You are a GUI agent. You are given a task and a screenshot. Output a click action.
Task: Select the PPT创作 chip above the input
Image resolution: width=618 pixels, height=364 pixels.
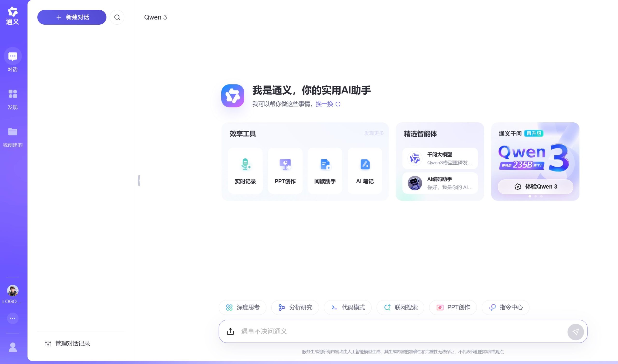click(453, 307)
